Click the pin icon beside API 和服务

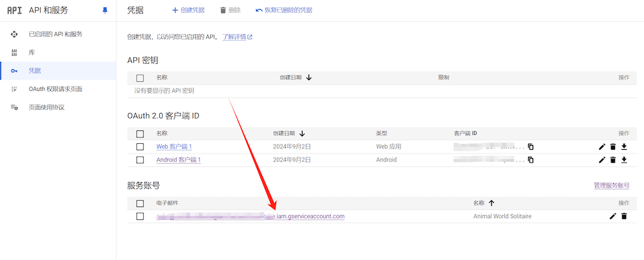coord(106,10)
